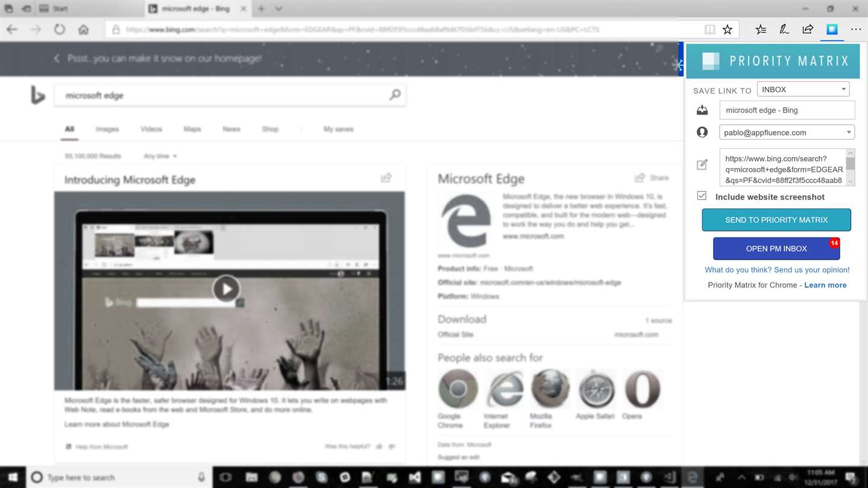Image resolution: width=868 pixels, height=488 pixels.
Task: Select the Videos search tab
Action: [x=151, y=129]
